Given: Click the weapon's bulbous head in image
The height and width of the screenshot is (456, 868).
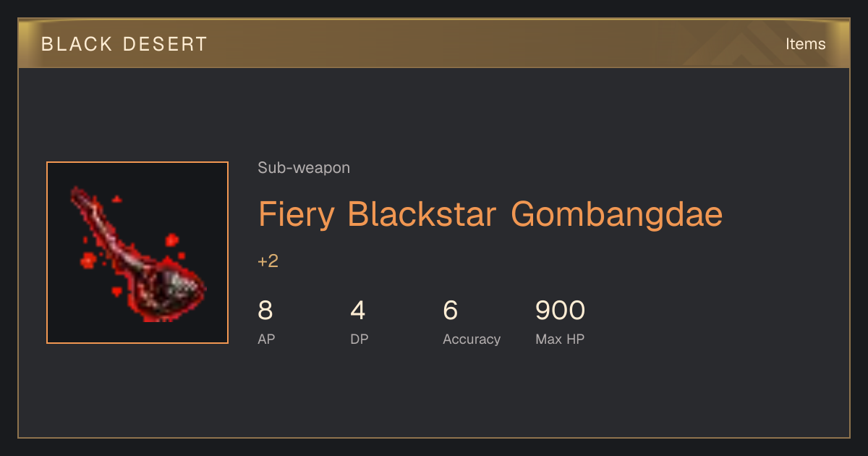Looking at the screenshot, I should (174, 290).
